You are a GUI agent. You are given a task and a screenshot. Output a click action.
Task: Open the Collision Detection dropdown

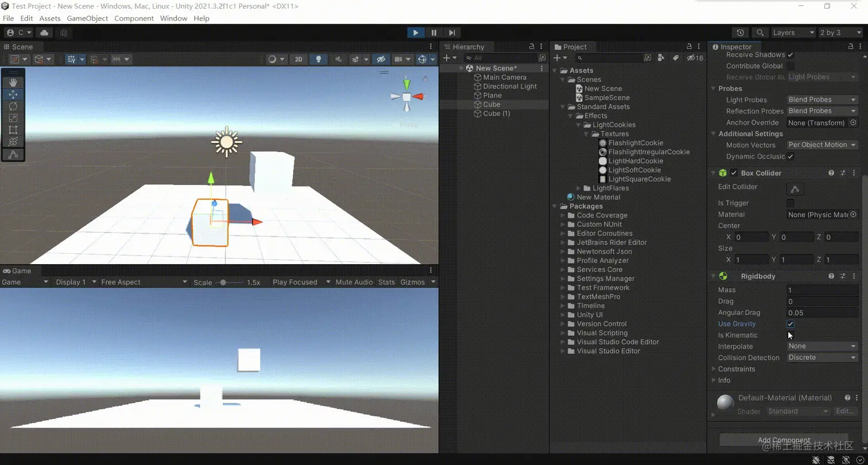(x=822, y=357)
